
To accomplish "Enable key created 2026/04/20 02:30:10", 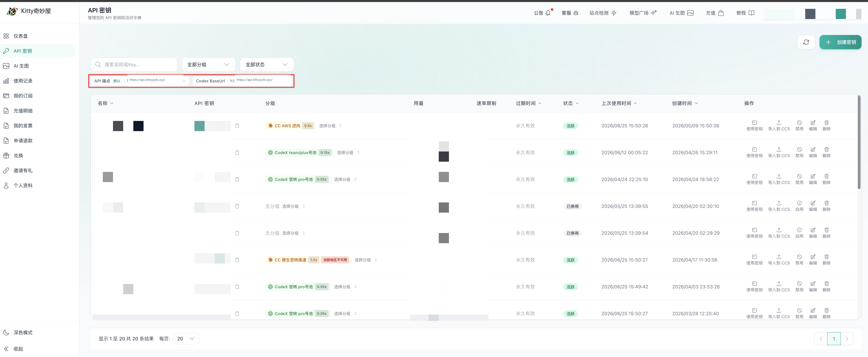I will [x=799, y=206].
